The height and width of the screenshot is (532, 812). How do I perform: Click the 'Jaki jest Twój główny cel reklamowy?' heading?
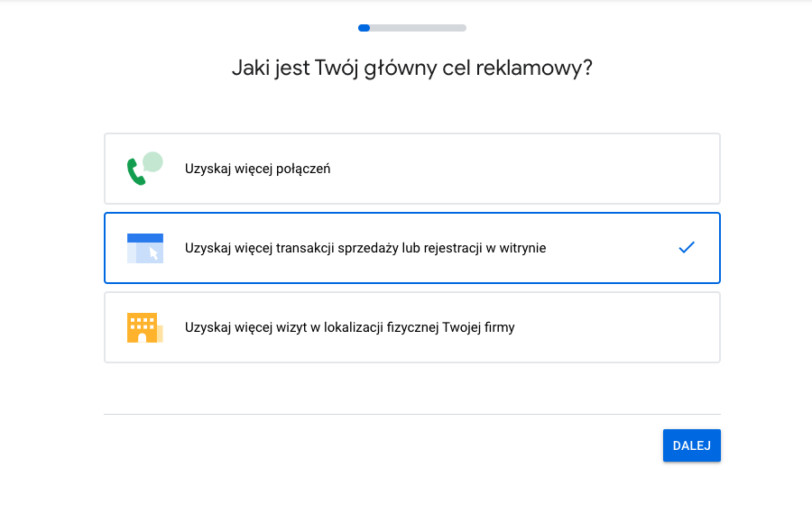click(x=412, y=68)
